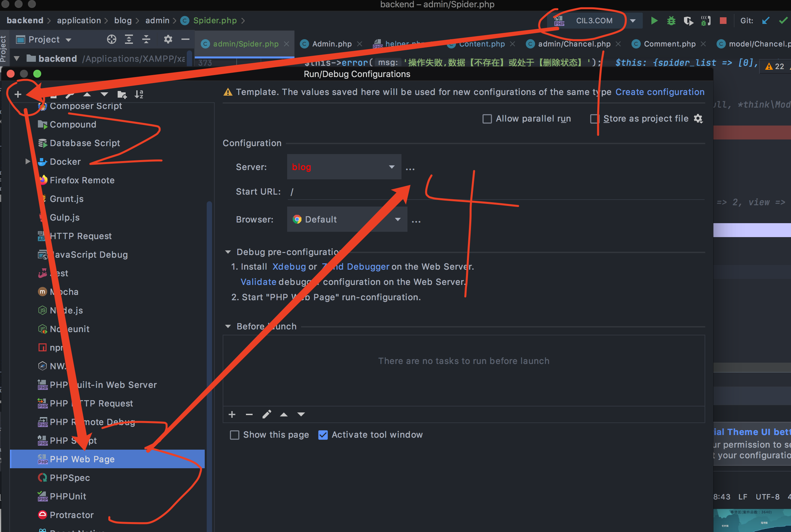791x532 pixels.
Task: Click Select Opened File crosshair icon
Action: click(x=111, y=40)
